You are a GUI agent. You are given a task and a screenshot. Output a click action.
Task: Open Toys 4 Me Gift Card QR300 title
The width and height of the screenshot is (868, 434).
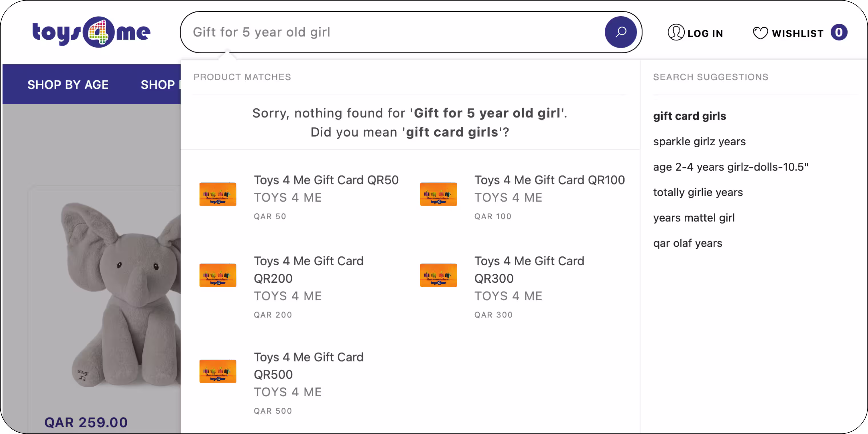pos(529,270)
